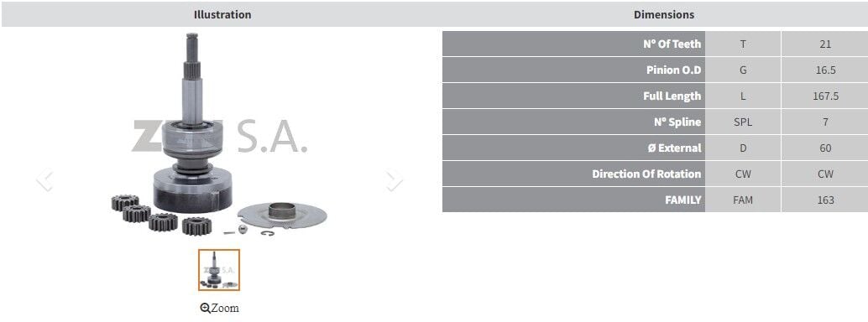This screenshot has height=322, width=868.
Task: Click the next image arrow
Action: tap(395, 180)
